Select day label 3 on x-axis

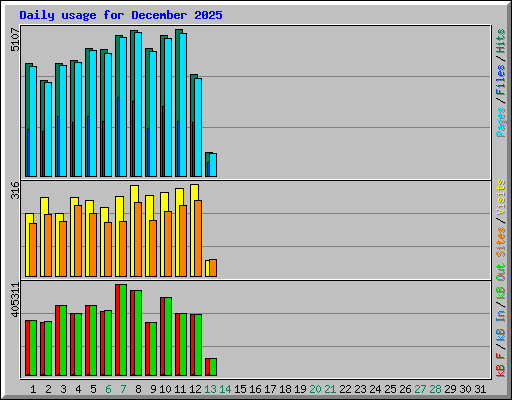63,389
